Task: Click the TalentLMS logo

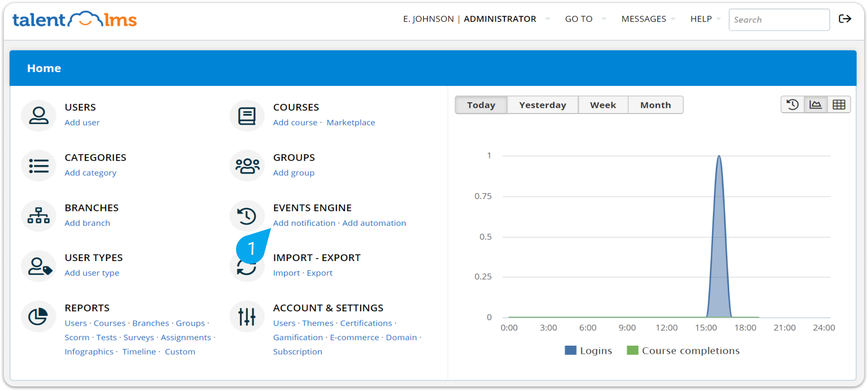Action: 75,19
